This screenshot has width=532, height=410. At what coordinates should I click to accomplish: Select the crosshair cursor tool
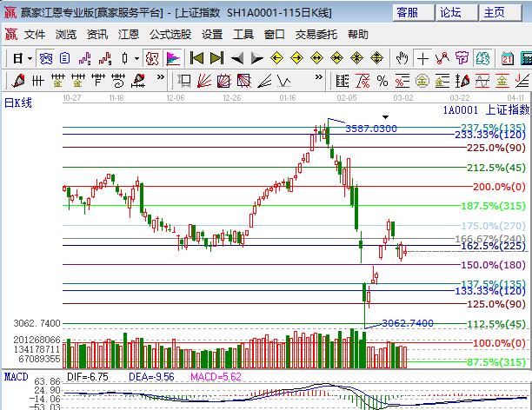[x=422, y=58]
